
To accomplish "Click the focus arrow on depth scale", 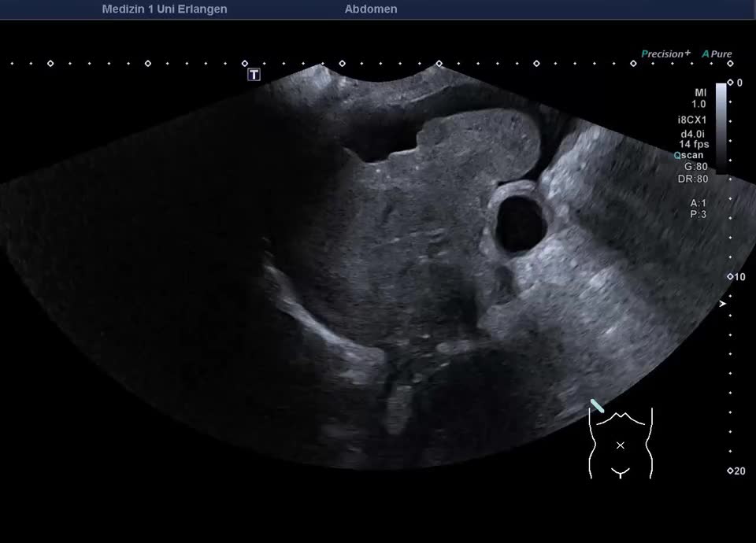I will [x=722, y=304].
